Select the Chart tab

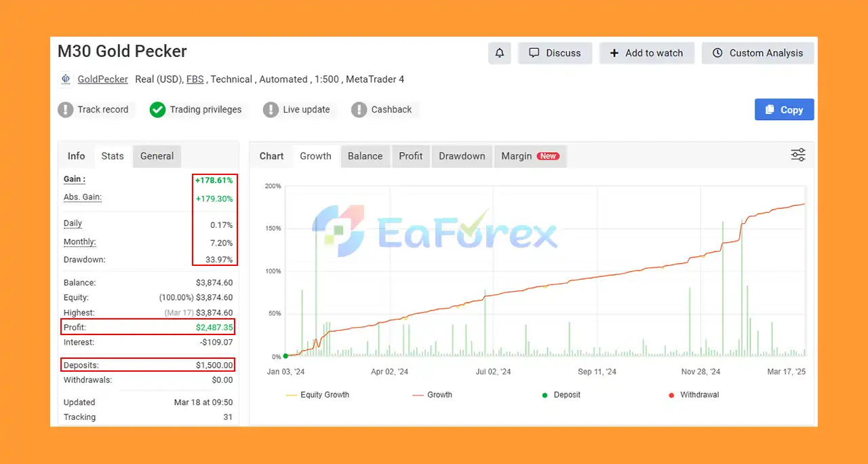(271, 156)
